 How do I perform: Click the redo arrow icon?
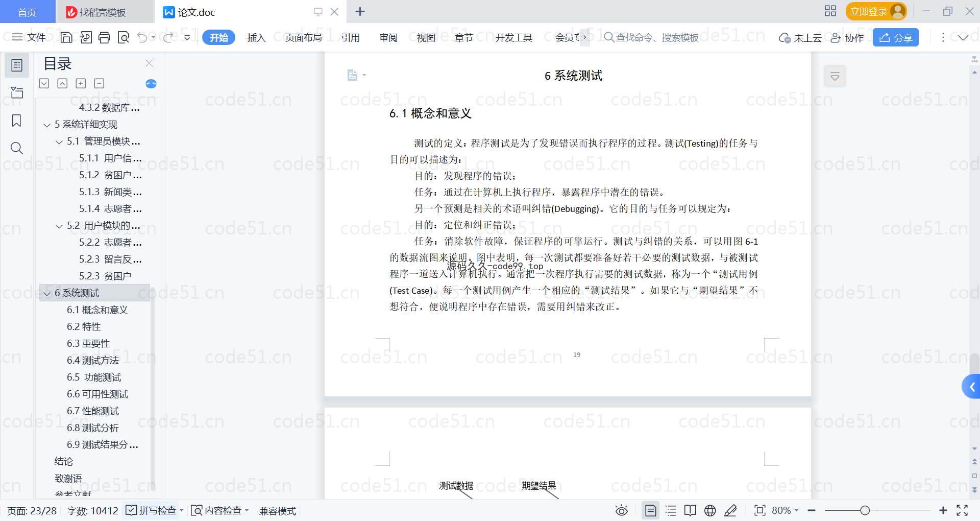pyautogui.click(x=168, y=37)
